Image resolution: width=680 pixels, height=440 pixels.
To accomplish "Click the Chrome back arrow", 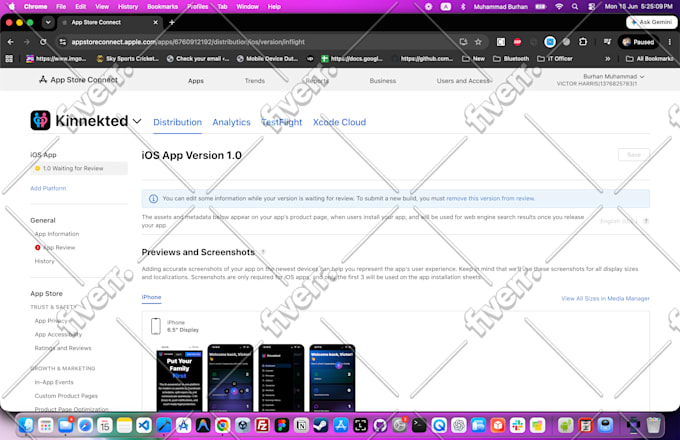I will coord(11,42).
